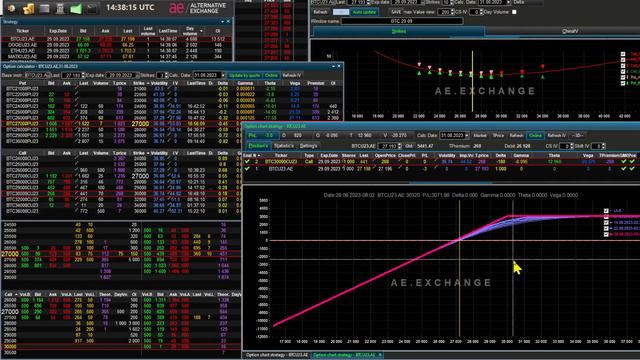Toggle second legend checkbox in smile chart
The image size is (640, 360).
click(x=623, y=60)
